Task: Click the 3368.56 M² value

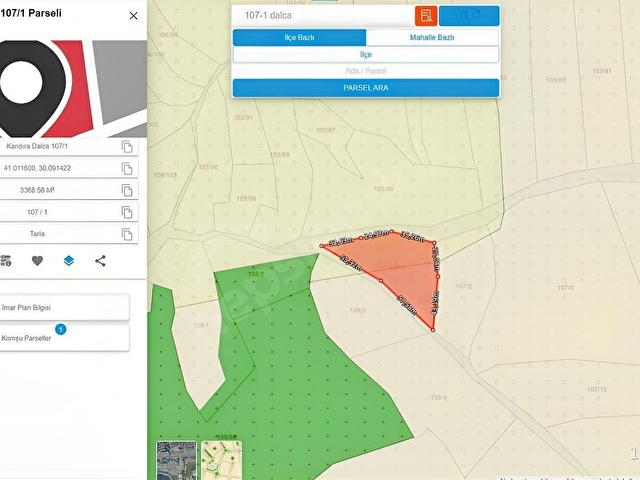Action: pyautogui.click(x=37, y=190)
